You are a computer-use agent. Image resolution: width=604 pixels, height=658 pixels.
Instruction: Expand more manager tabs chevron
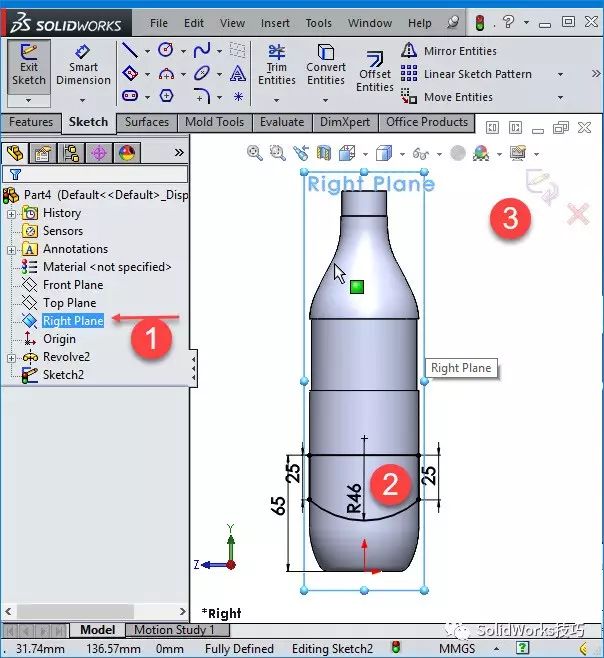click(x=179, y=152)
